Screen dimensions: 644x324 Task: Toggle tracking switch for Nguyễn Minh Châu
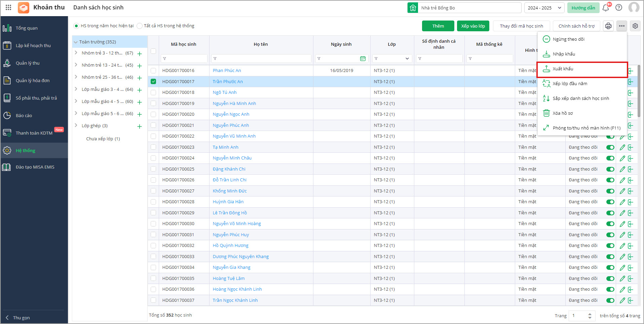(610, 158)
